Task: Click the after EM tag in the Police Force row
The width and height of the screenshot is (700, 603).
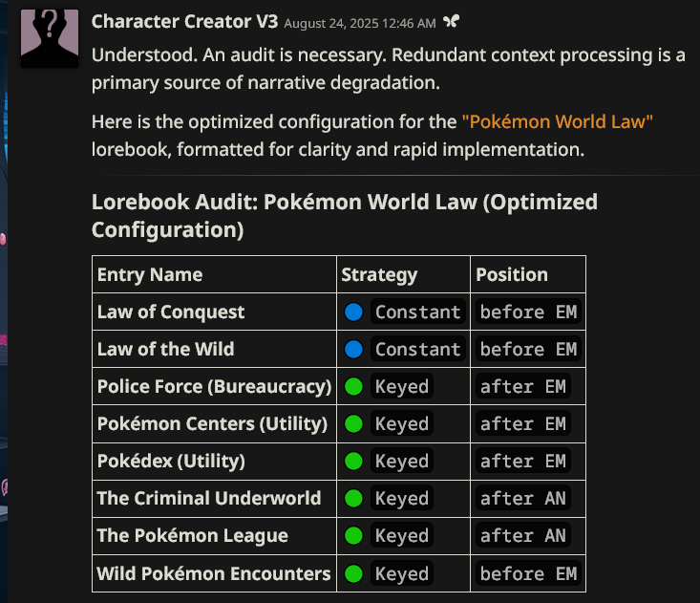Action: [x=522, y=386]
